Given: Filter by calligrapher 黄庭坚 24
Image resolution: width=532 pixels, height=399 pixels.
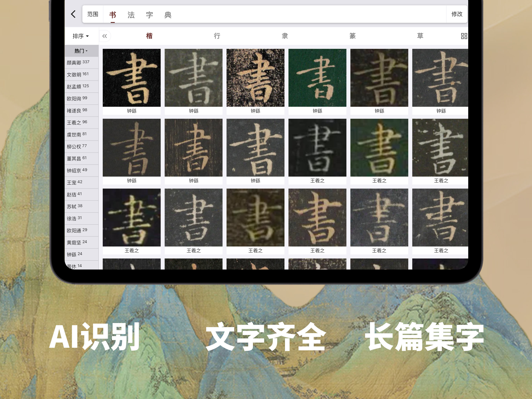Looking at the screenshot, I should [x=82, y=242].
